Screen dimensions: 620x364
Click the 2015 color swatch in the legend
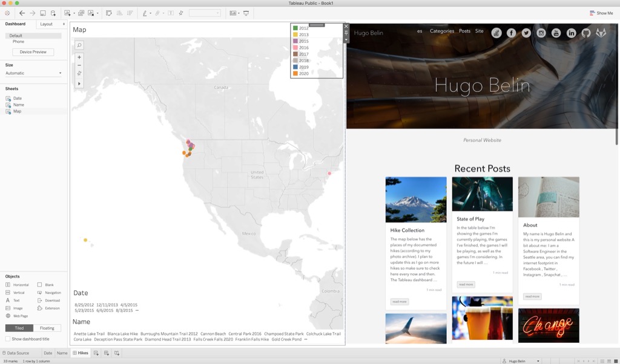[297, 41]
